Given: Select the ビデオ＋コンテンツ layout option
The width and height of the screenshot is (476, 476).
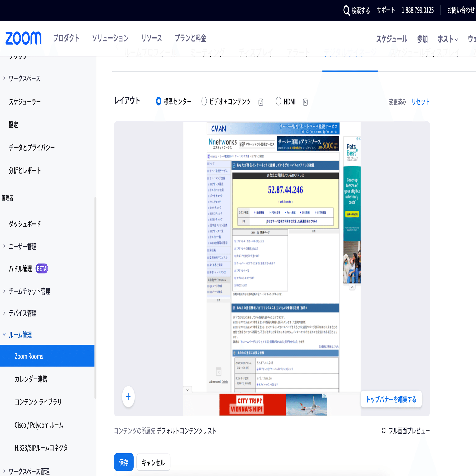Looking at the screenshot, I should pos(204,101).
